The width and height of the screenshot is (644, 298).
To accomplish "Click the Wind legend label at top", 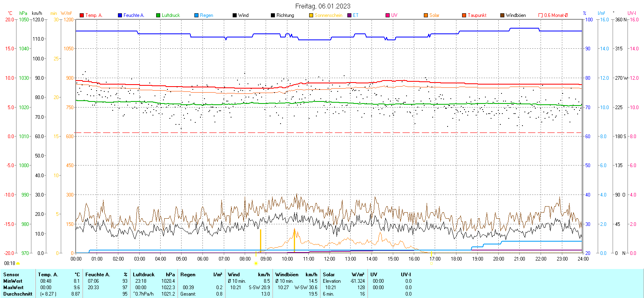I will [243, 15].
